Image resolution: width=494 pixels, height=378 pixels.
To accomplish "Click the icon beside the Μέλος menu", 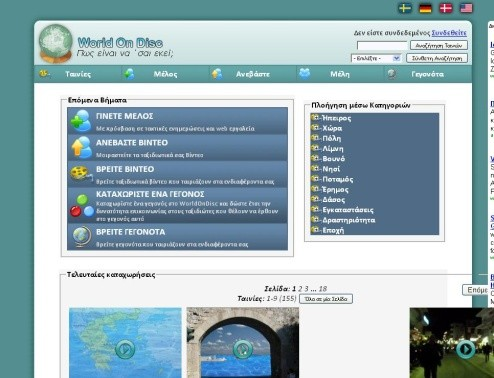I will point(130,74).
